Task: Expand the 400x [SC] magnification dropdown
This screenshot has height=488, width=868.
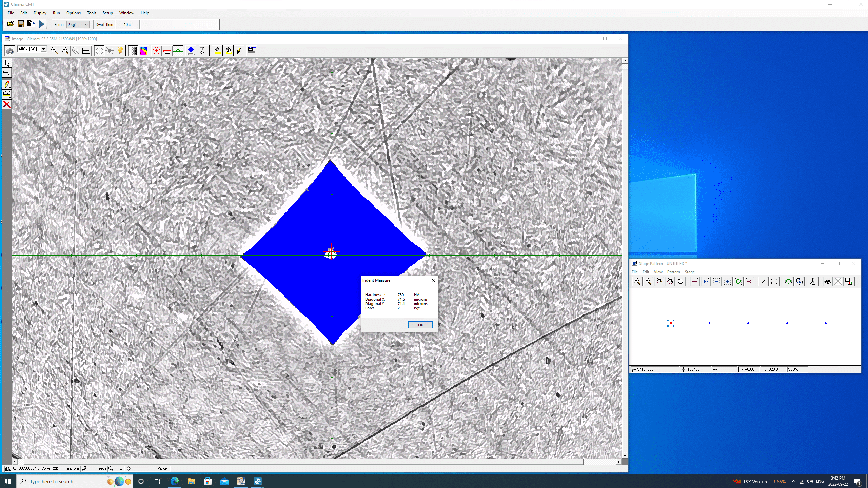Action: point(43,49)
